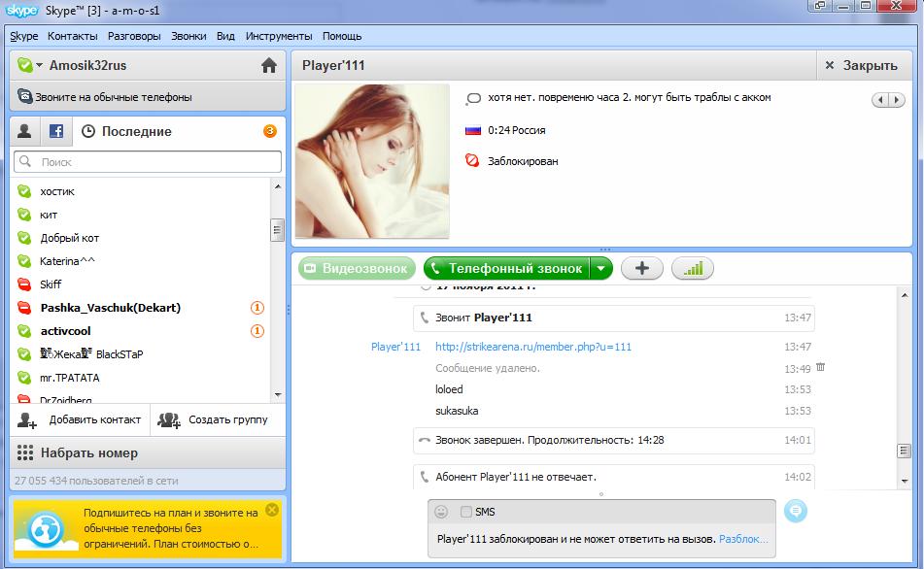
Task: Open the call quality signal bars button
Action: [693, 269]
